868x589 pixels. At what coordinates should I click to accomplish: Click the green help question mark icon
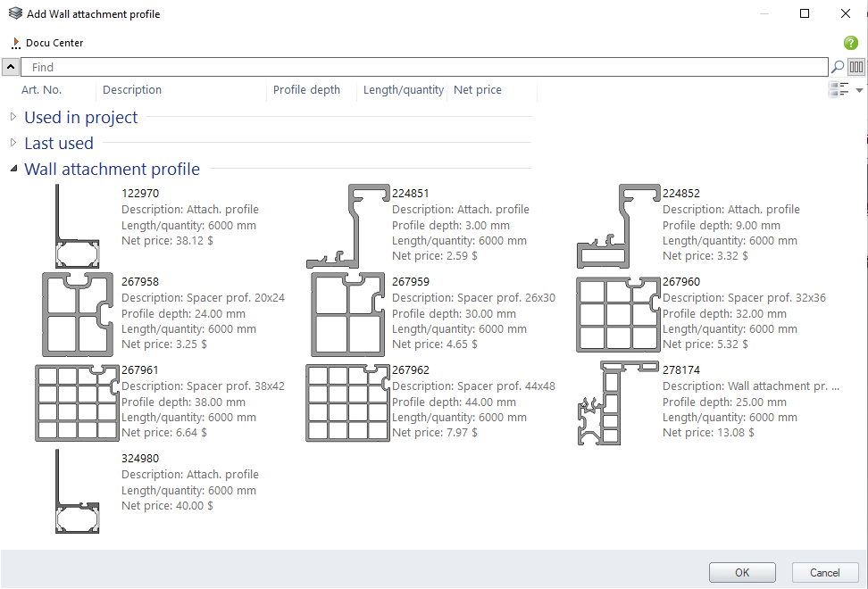tap(850, 43)
